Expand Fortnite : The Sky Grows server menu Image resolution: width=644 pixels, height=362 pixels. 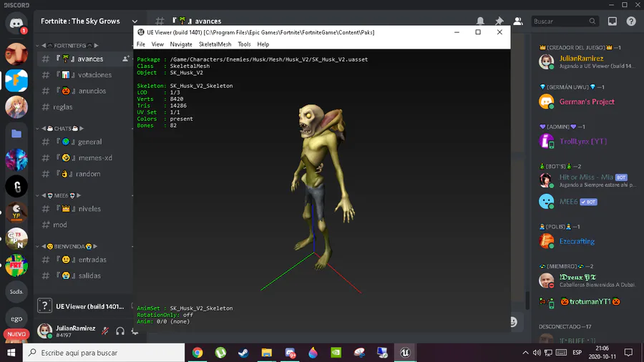tap(135, 21)
